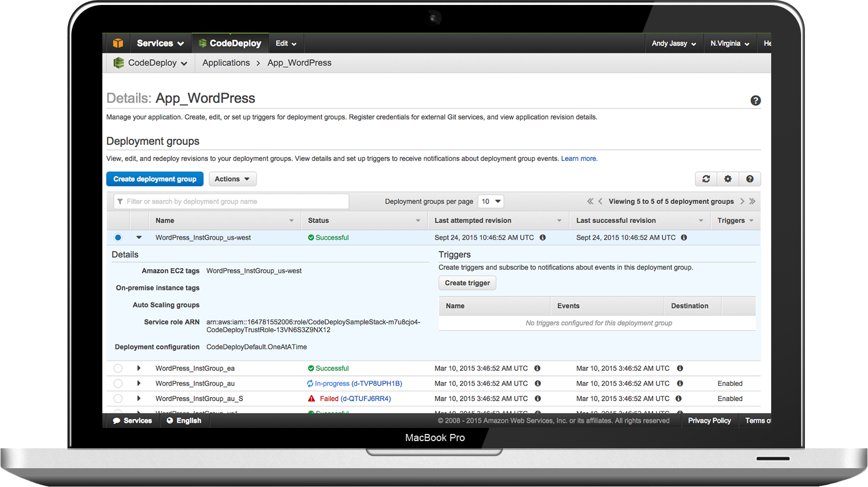Click filter by deployment group name field

[231, 202]
